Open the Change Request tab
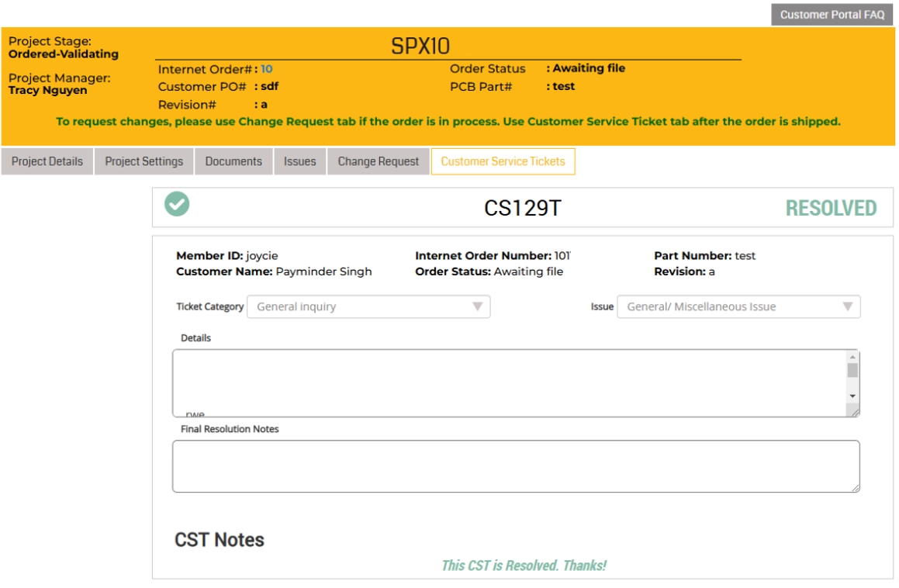 point(378,161)
